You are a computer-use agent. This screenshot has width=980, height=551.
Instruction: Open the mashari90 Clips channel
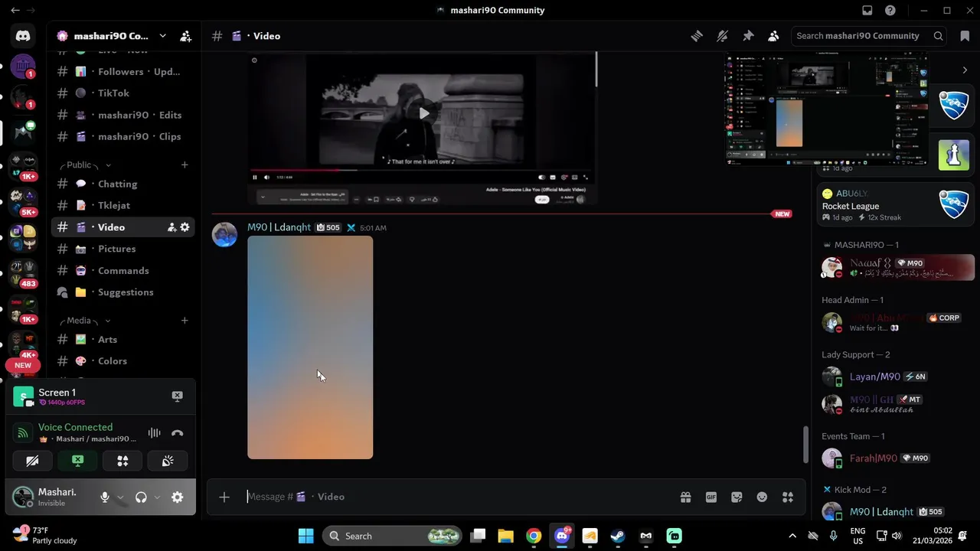122,136
